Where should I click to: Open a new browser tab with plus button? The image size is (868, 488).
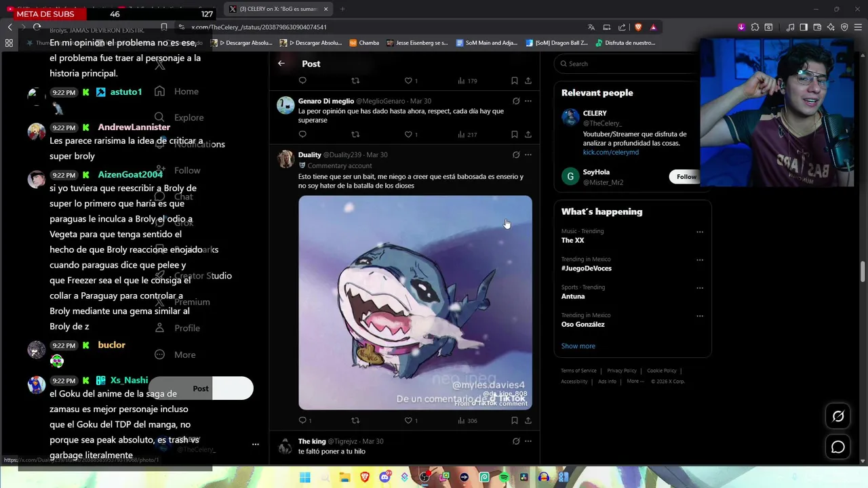342,9
